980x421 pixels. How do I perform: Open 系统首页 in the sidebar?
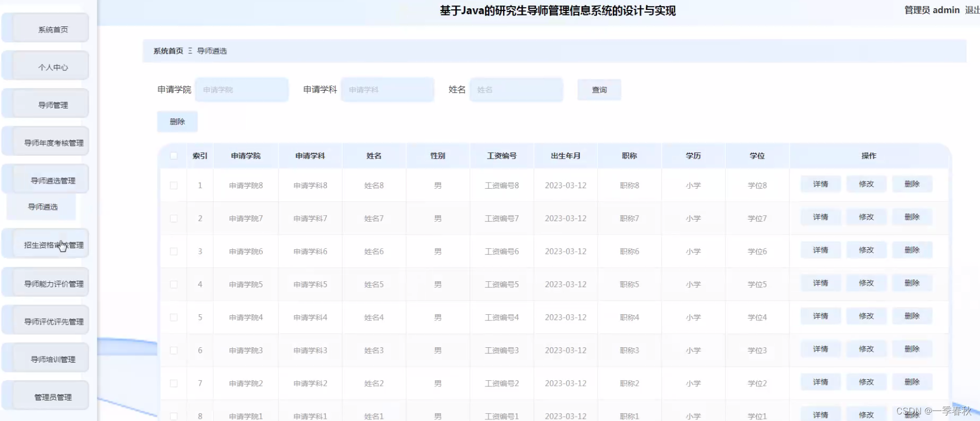click(x=45, y=28)
